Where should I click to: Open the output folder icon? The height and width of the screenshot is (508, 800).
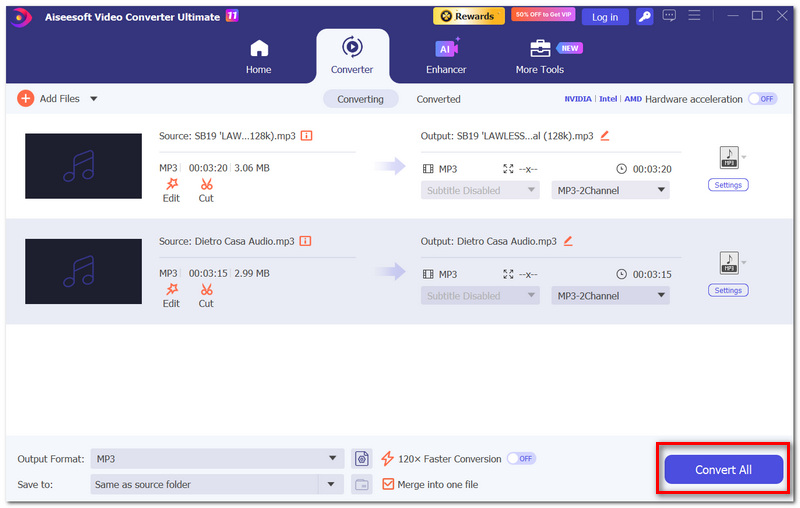coord(362,485)
